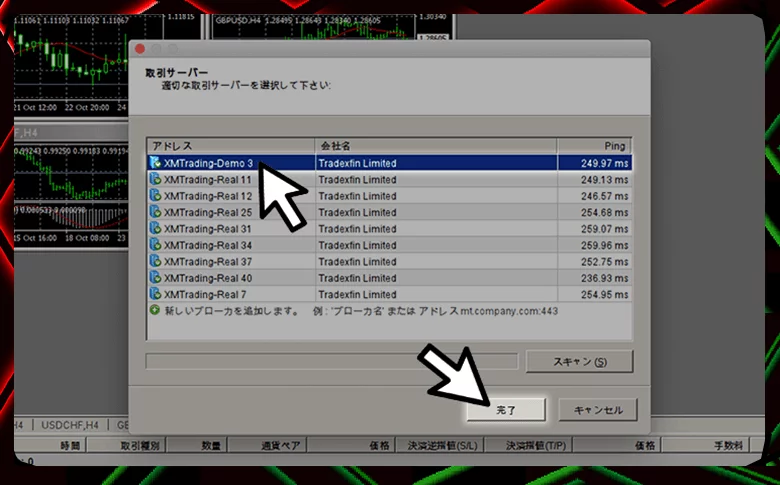The height and width of the screenshot is (485, 780).
Task: Select XMTrading-Real 7 server name
Action: 205,294
